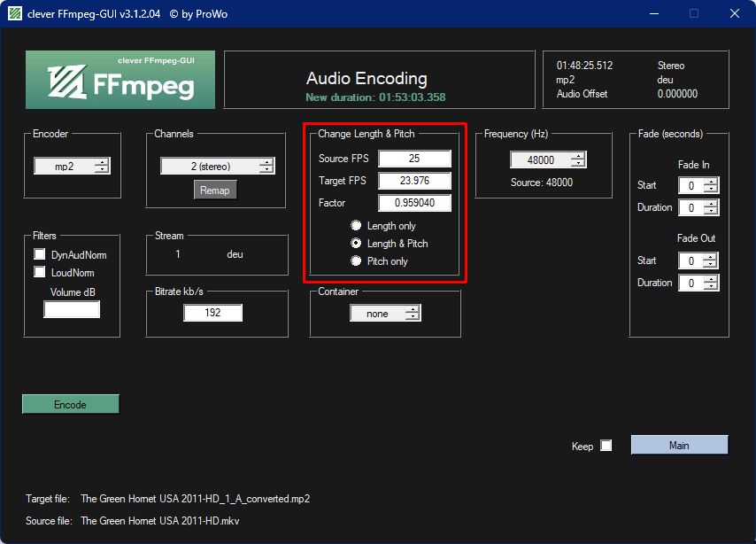Click the Source file name text
The height and width of the screenshot is (544, 756).
[160, 521]
